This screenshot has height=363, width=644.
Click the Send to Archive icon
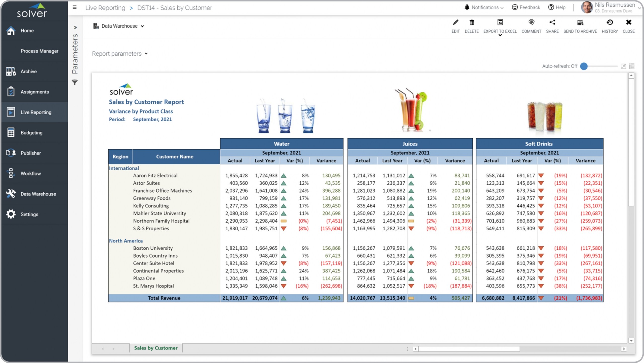coord(580,23)
